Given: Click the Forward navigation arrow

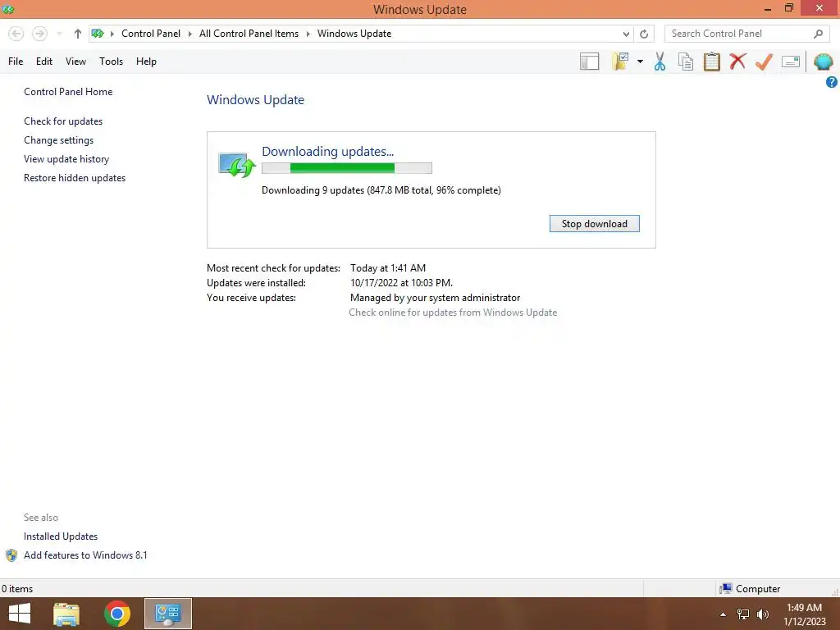Looking at the screenshot, I should click(39, 34).
